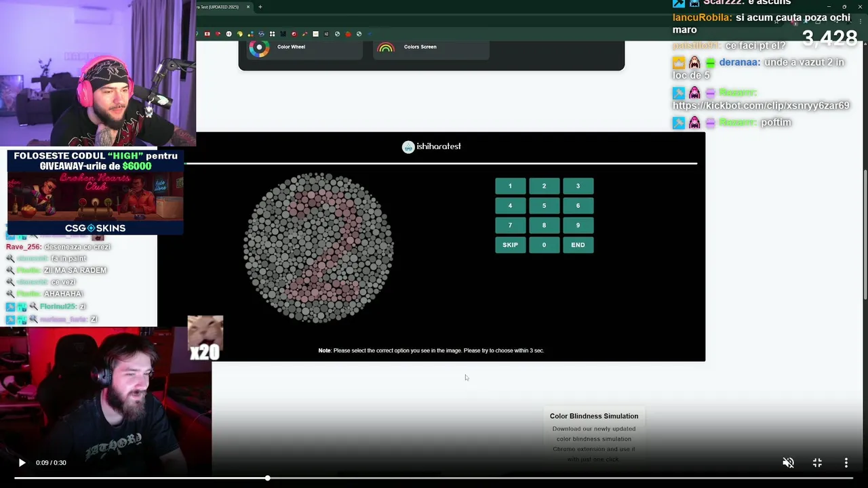This screenshot has height=488, width=868.
Task: Click the Color Blindness Simulation heading
Action: 594,416
